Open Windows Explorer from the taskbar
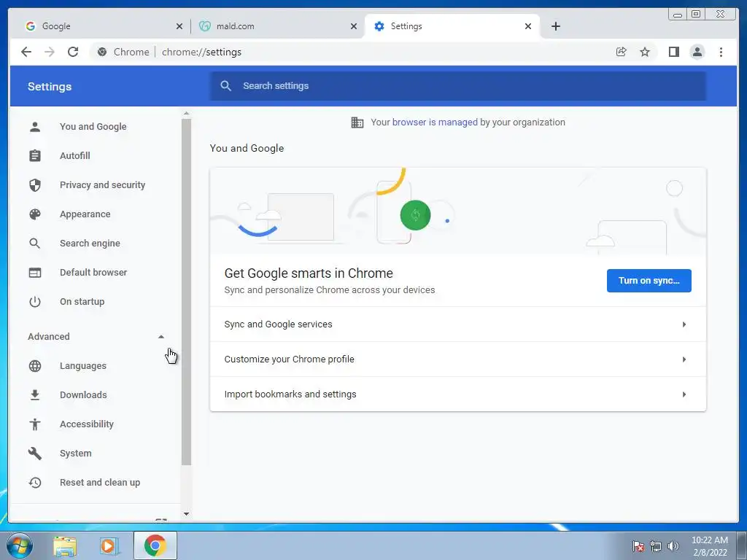The image size is (747, 560). click(65, 546)
